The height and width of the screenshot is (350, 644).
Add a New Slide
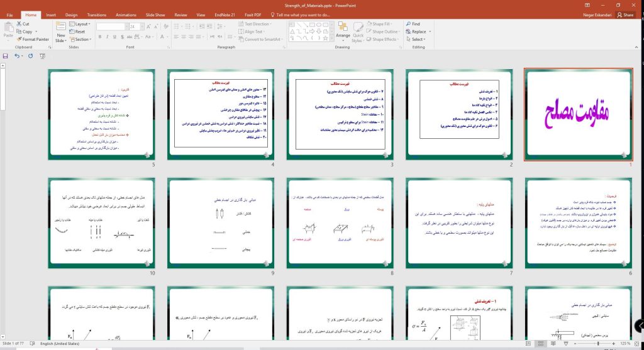point(61,33)
